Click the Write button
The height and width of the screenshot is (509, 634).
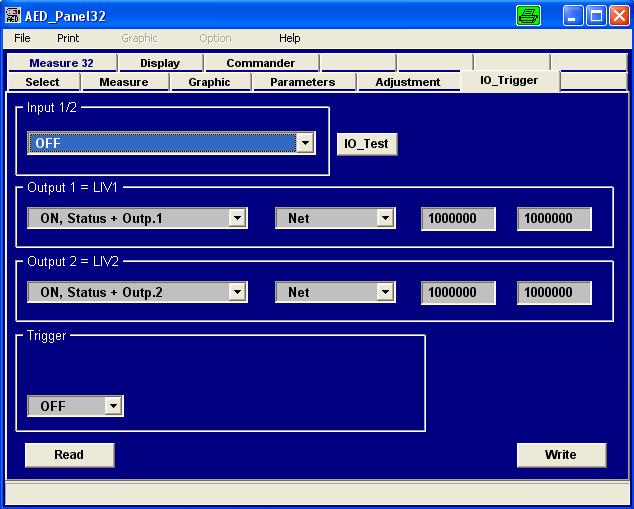pos(561,455)
